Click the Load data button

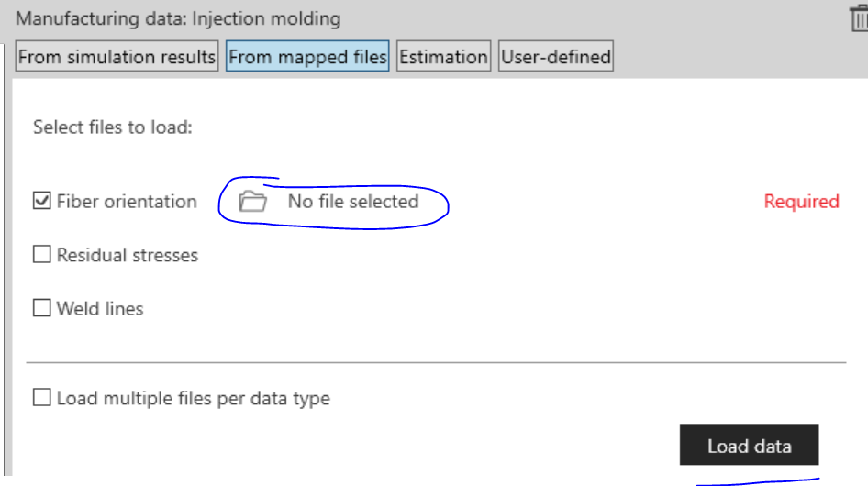(x=749, y=445)
